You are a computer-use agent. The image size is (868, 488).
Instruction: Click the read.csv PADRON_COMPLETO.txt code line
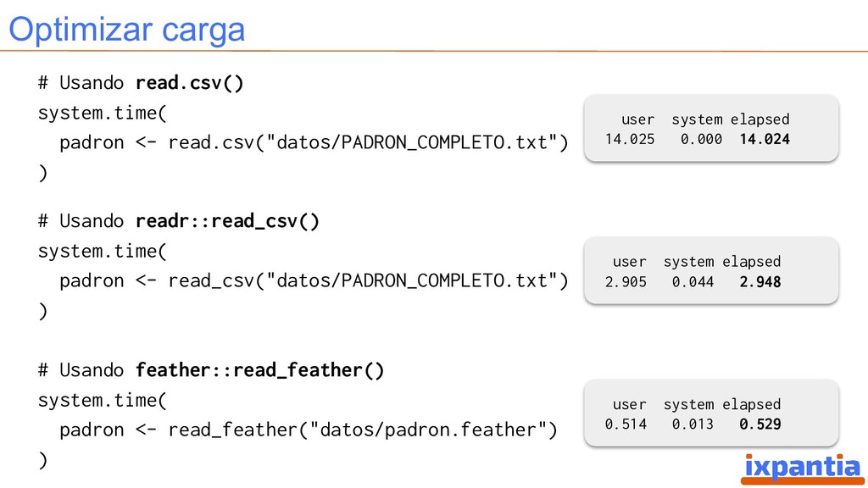(x=314, y=142)
